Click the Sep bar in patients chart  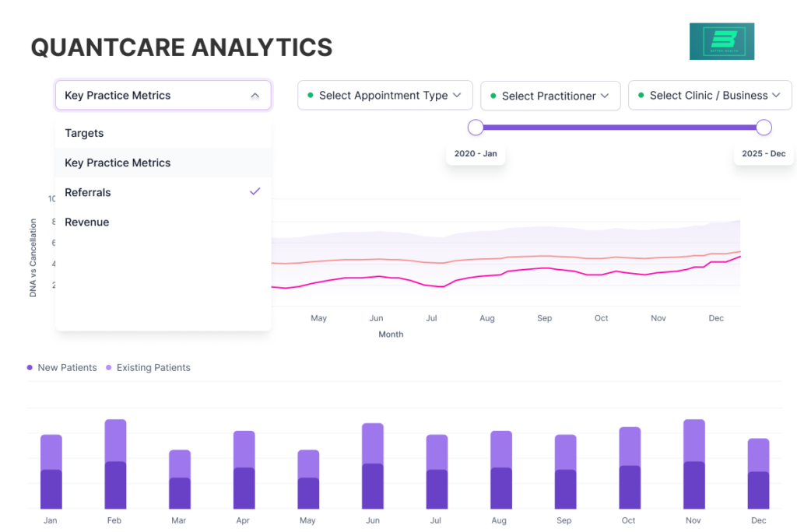click(565, 471)
